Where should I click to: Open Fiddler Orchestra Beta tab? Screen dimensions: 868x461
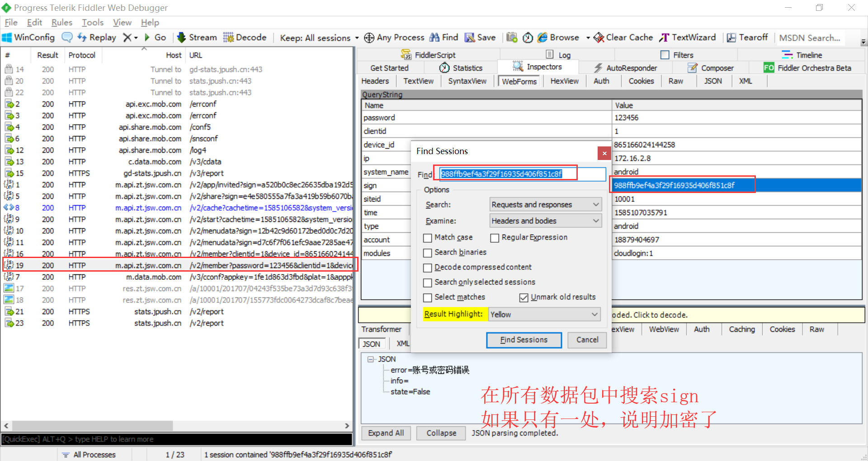[x=807, y=68]
